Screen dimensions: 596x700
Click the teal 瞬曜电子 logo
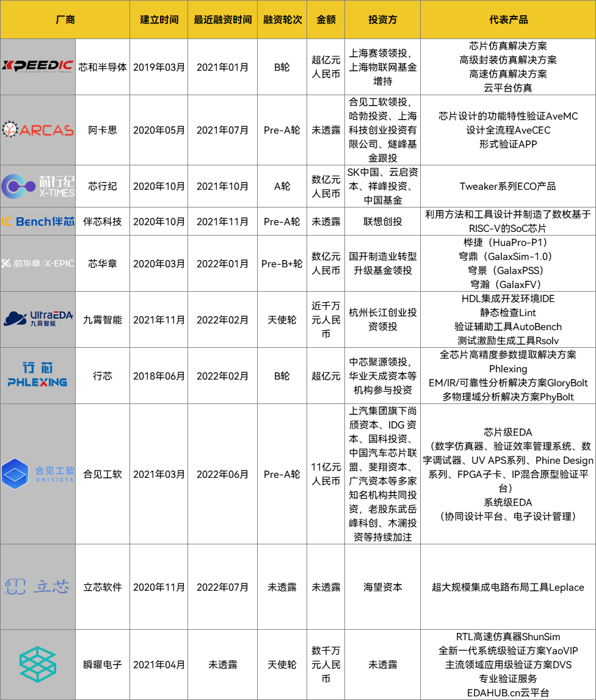[x=38, y=664]
